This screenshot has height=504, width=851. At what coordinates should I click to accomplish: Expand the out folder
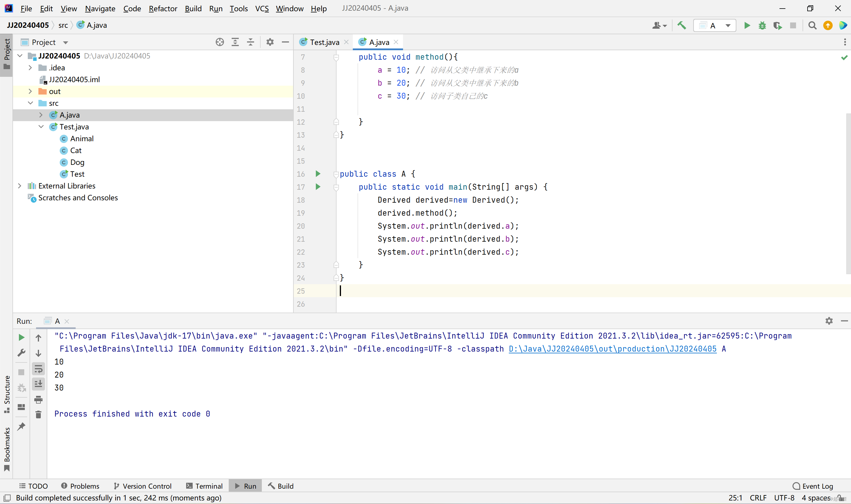(30, 91)
